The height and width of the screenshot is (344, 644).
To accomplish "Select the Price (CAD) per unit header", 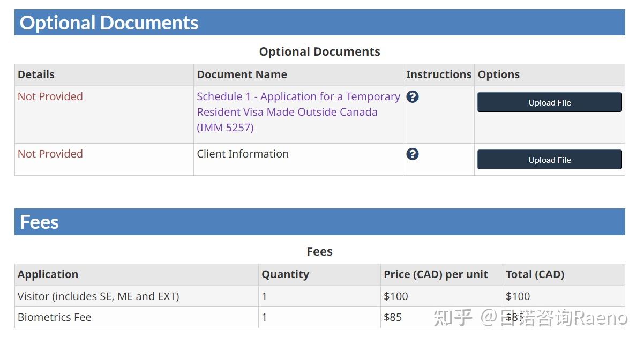I will 436,275.
